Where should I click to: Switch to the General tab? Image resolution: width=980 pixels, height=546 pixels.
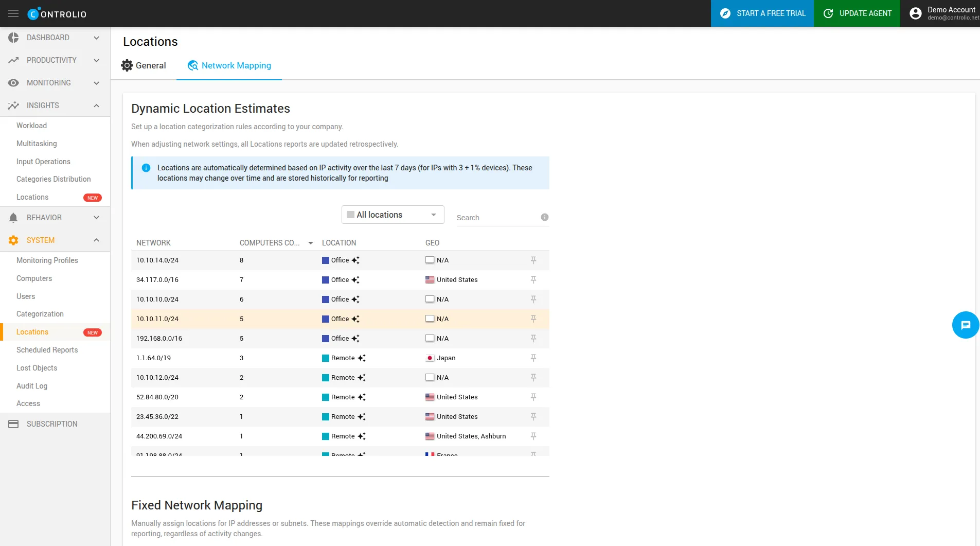144,65
